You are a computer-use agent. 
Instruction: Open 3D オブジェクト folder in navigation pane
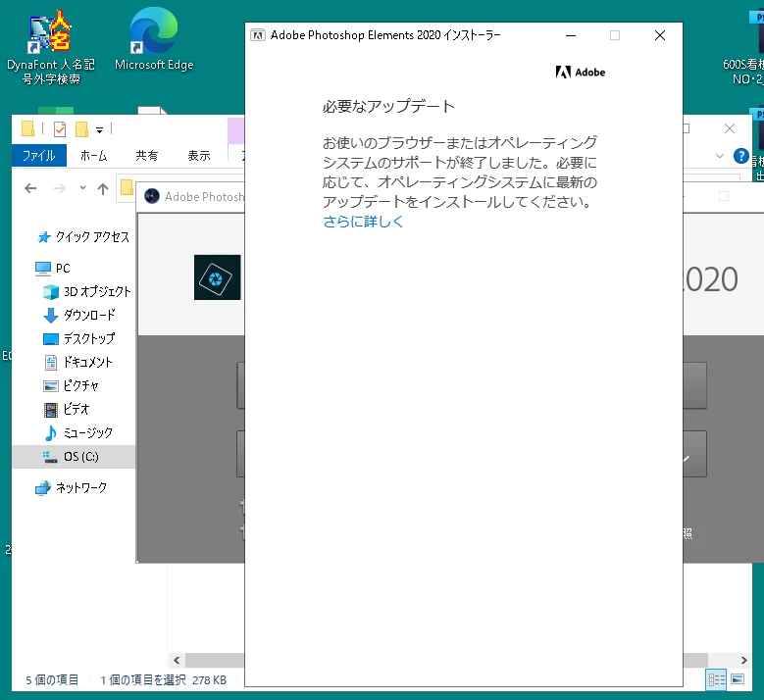click(x=86, y=291)
